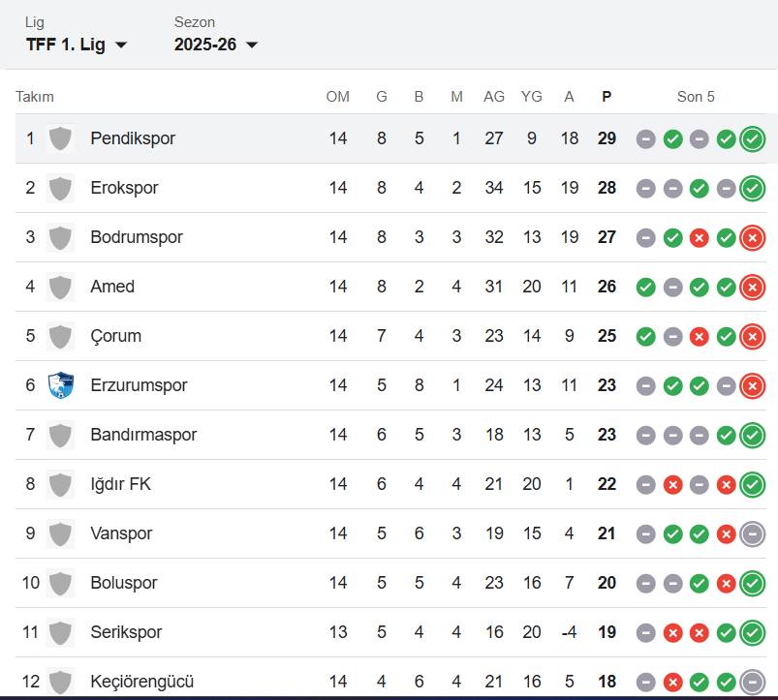This screenshot has height=700, width=778.
Task: Click Bodrumspor's latest loss result icon
Action: click(752, 238)
